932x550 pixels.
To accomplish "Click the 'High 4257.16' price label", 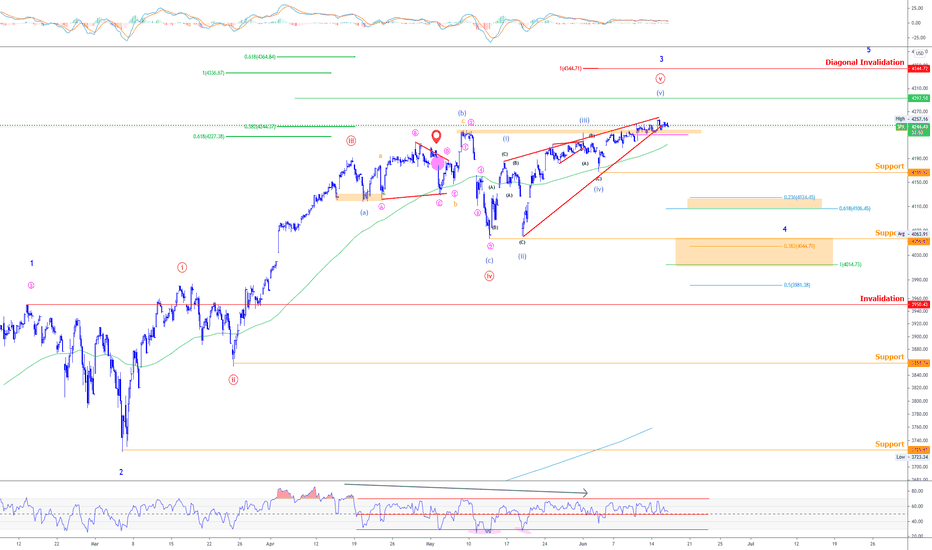I will 912,119.
